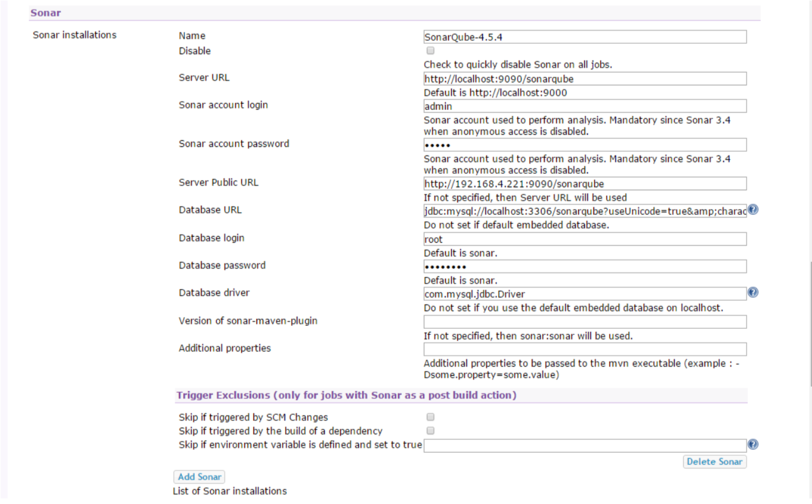Open help for Skip if environment variable field
812x504 pixels.
pyautogui.click(x=753, y=445)
